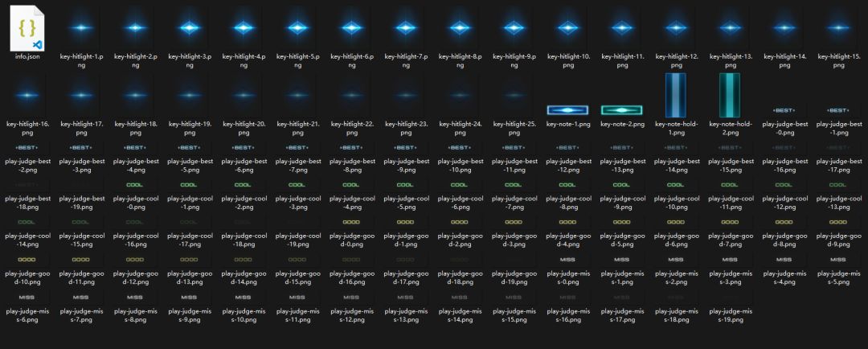Select play-judge-miss-0.png thumbnail
This screenshot has height=349, width=868.
coord(568,260)
